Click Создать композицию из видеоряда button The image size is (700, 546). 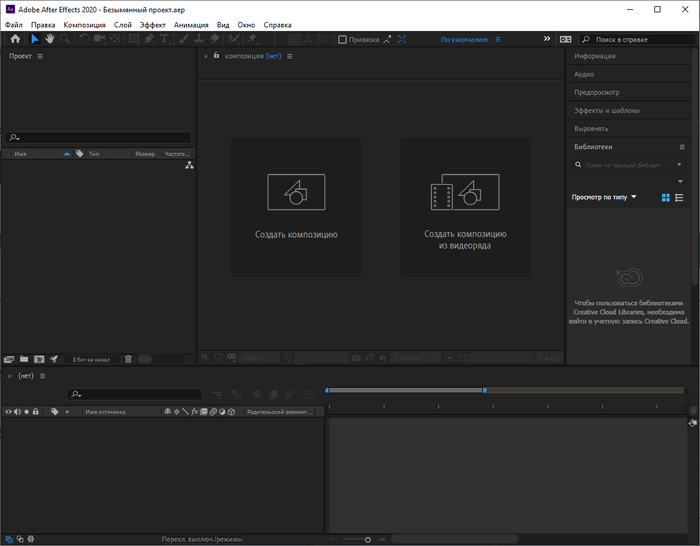pos(465,208)
